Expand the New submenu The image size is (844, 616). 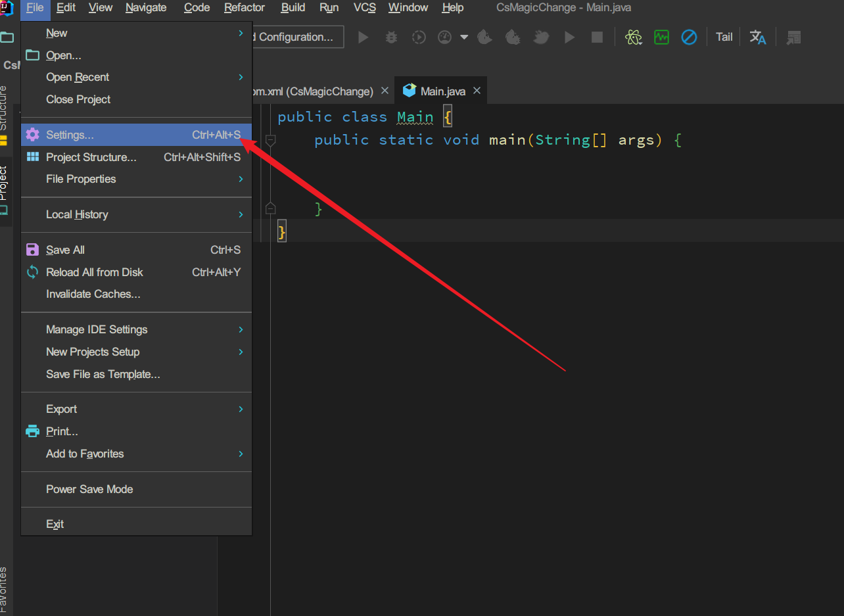pos(136,33)
